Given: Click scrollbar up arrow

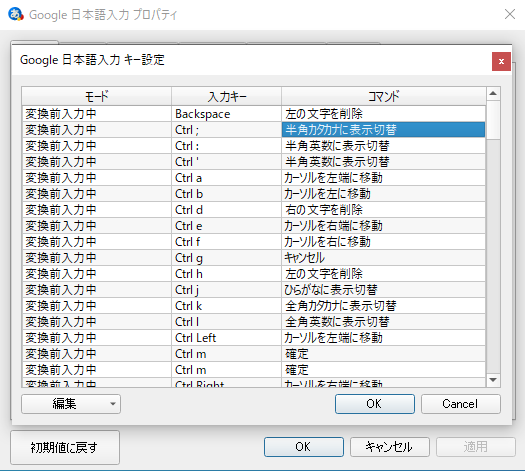Looking at the screenshot, I should click(x=493, y=94).
